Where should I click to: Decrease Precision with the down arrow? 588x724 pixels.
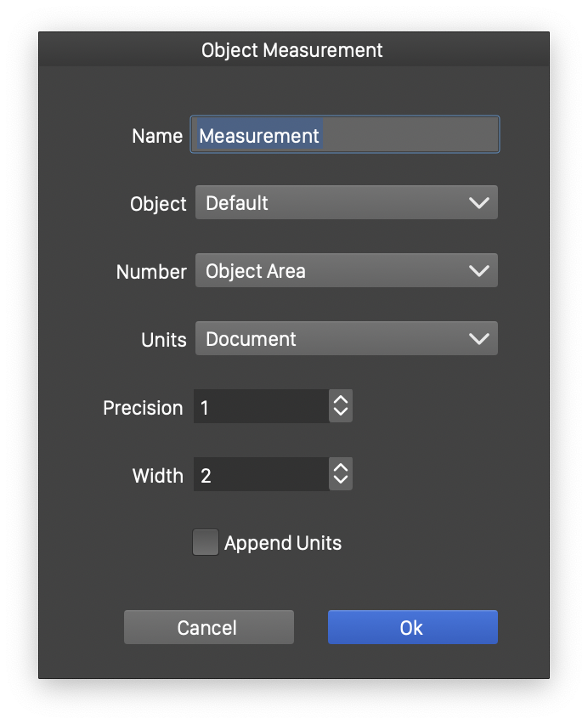click(x=341, y=414)
